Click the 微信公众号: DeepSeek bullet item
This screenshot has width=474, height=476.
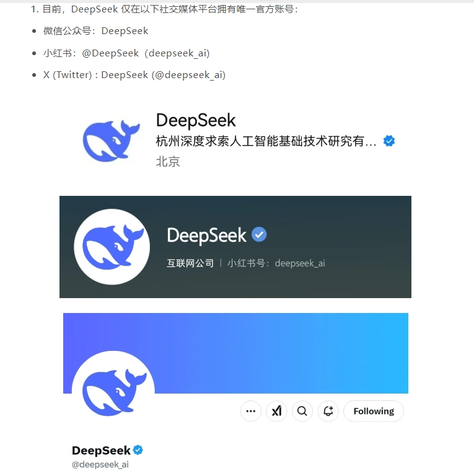(95, 30)
